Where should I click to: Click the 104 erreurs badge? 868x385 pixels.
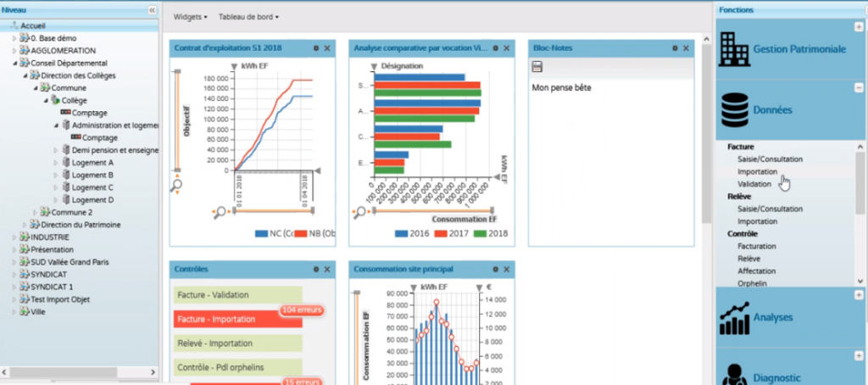301,310
